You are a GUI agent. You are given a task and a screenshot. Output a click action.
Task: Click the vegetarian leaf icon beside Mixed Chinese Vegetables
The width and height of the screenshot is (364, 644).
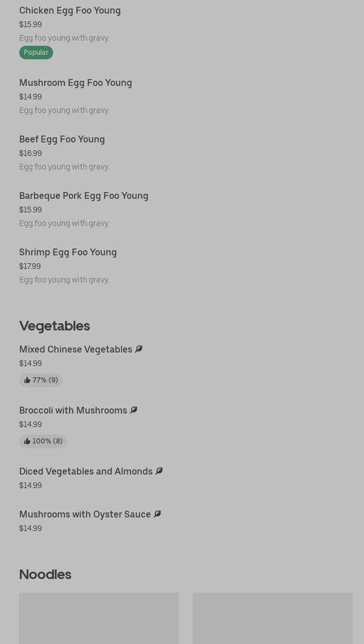pyautogui.click(x=138, y=349)
